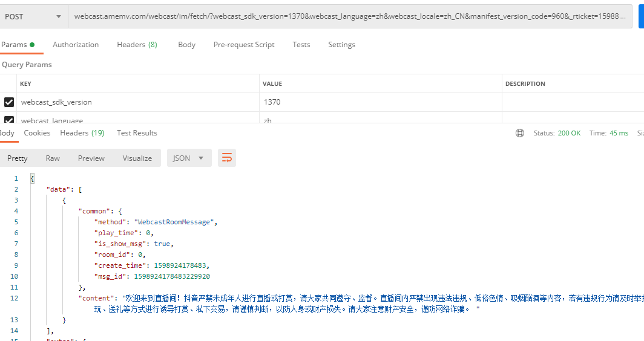This screenshot has height=341, width=644.
Task: Click the "common" key on line 4
Action: coord(94,211)
